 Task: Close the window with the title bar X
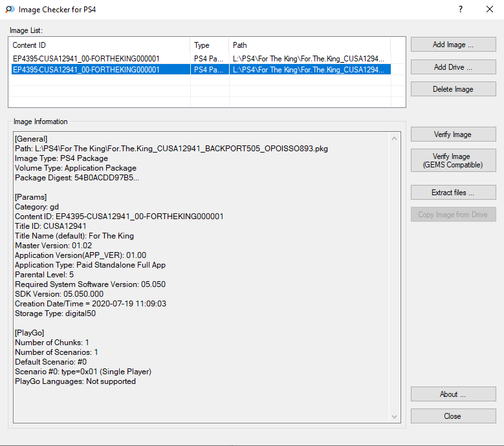[490, 9]
